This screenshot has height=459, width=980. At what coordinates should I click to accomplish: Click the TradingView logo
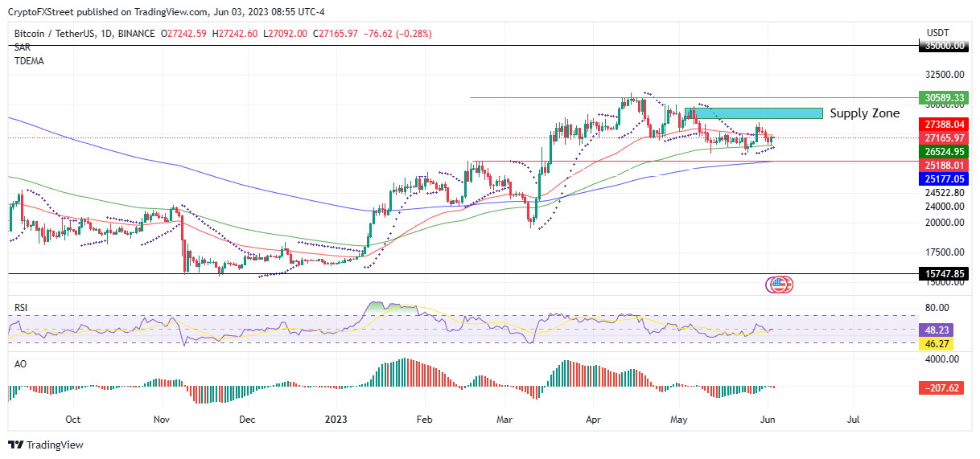(46, 445)
